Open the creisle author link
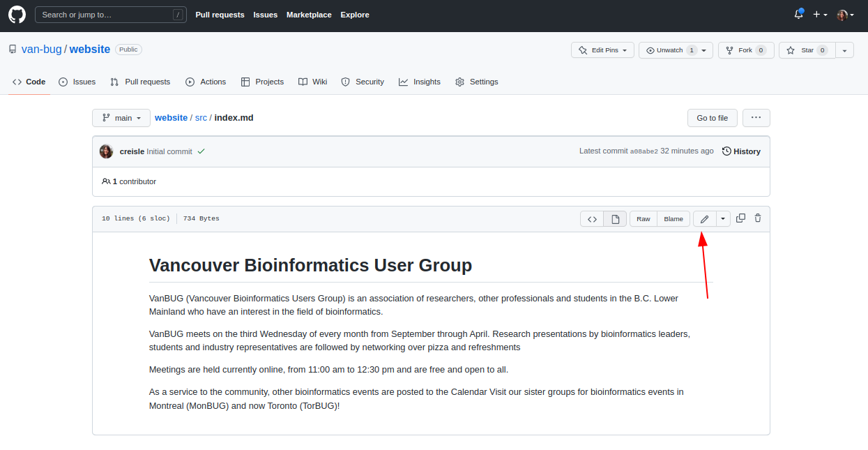This screenshot has height=450, width=868. pyautogui.click(x=132, y=151)
